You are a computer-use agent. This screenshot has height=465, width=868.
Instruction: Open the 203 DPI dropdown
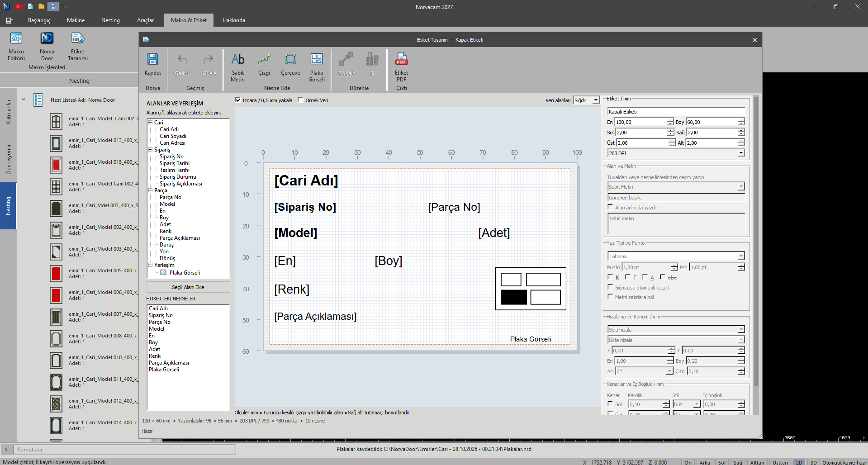(676, 153)
